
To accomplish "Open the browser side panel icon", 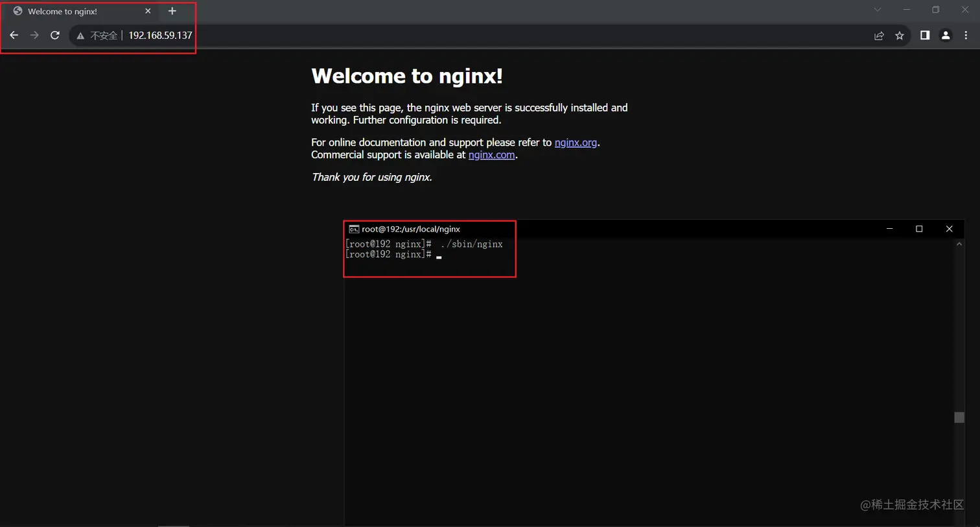I will click(x=925, y=36).
